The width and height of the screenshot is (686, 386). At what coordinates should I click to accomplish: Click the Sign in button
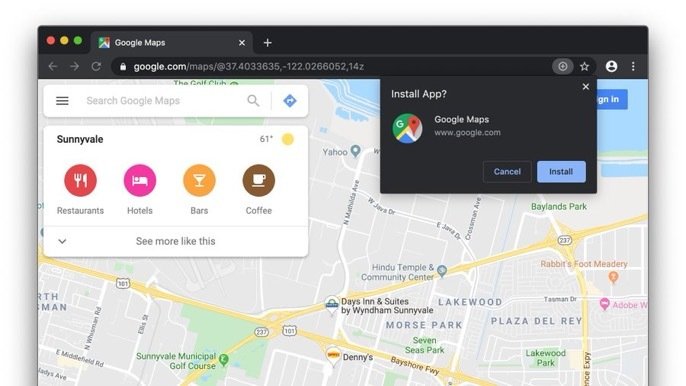(612, 99)
